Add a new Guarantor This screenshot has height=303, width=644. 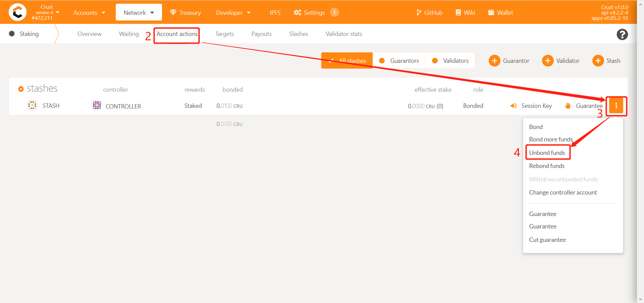(509, 61)
